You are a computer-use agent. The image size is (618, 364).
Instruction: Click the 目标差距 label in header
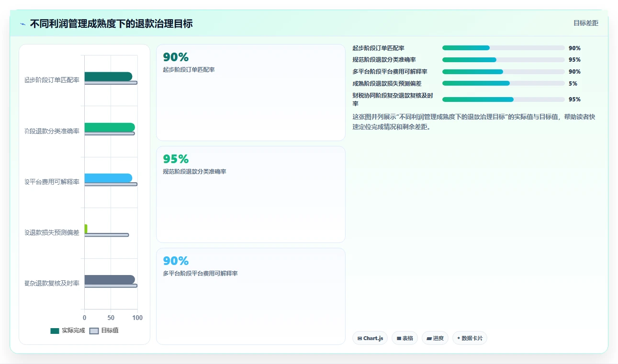[x=586, y=23]
